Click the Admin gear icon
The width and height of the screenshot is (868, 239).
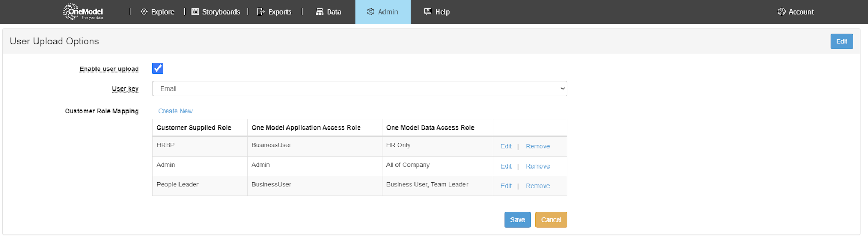coord(371,11)
